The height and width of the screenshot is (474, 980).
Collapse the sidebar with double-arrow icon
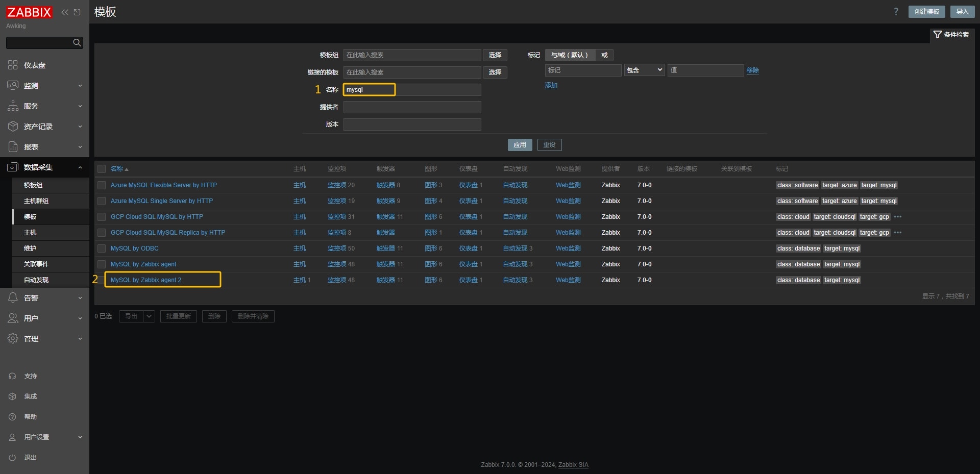[65, 12]
